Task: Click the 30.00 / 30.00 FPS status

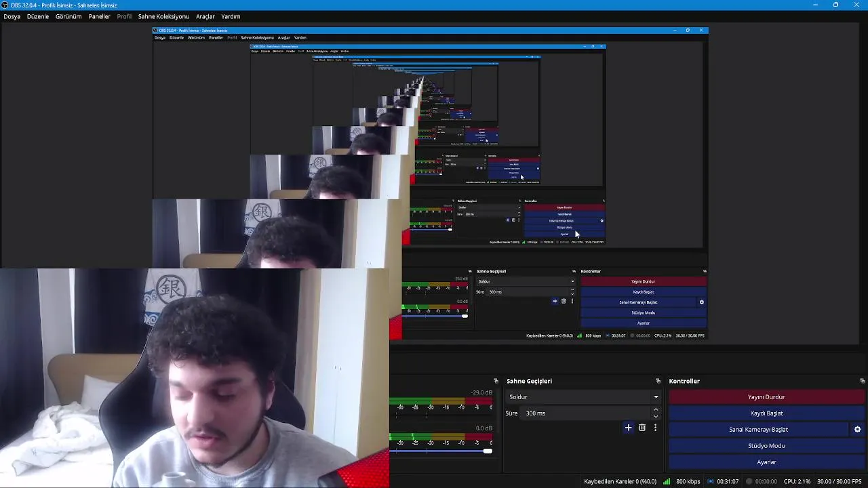Action: (839, 481)
